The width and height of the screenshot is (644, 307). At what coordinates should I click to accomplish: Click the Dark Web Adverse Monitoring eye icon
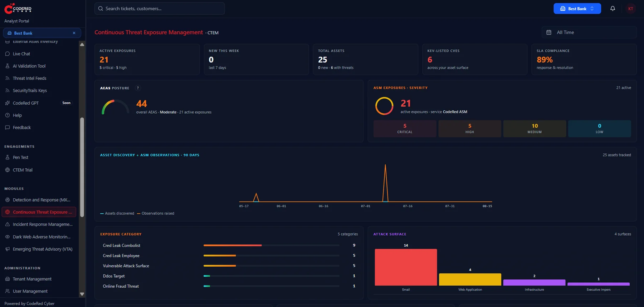(8, 237)
